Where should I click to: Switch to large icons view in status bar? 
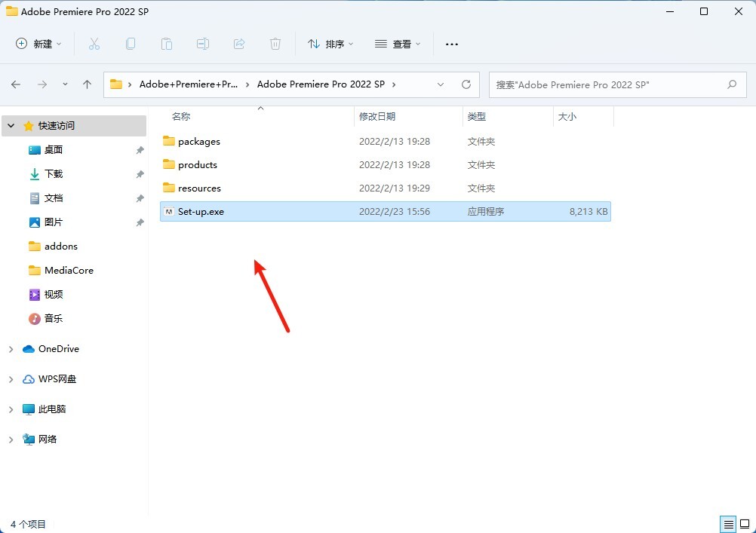click(745, 524)
